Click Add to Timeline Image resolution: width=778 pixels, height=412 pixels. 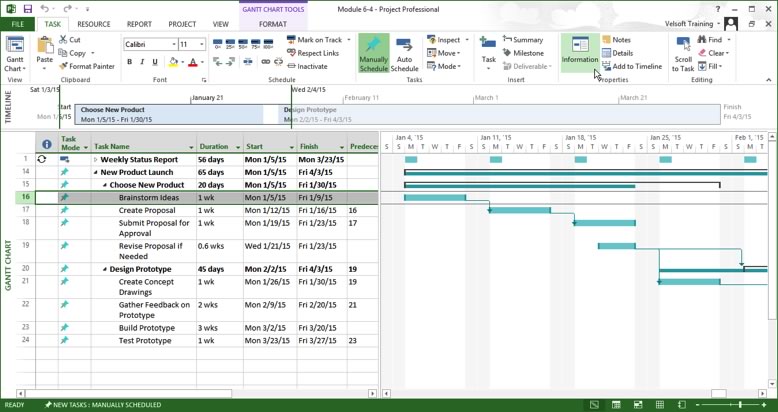coord(630,67)
